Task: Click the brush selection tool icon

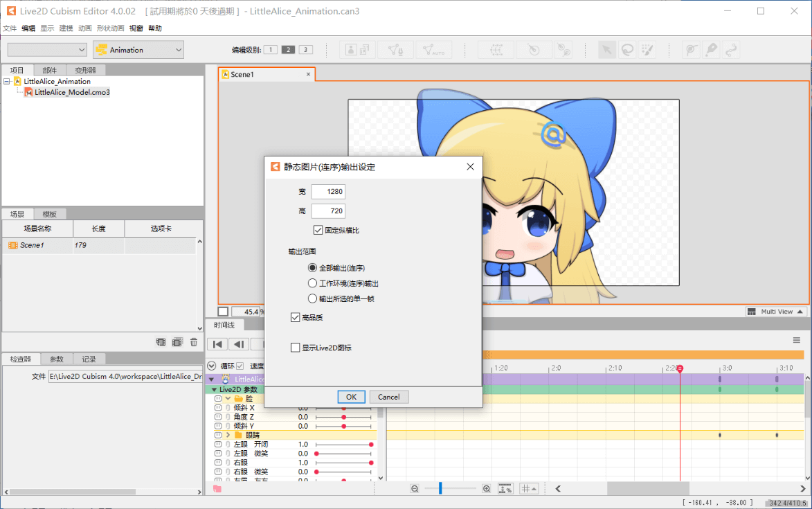Action: coord(647,50)
